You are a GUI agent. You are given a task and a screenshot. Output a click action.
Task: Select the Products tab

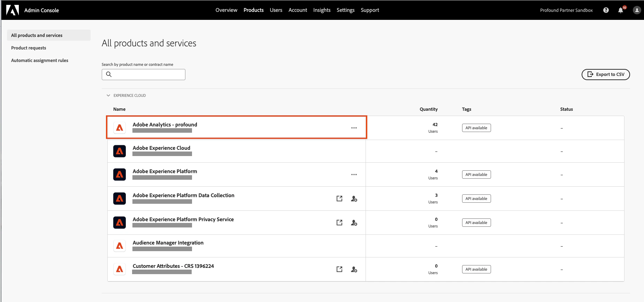253,10
